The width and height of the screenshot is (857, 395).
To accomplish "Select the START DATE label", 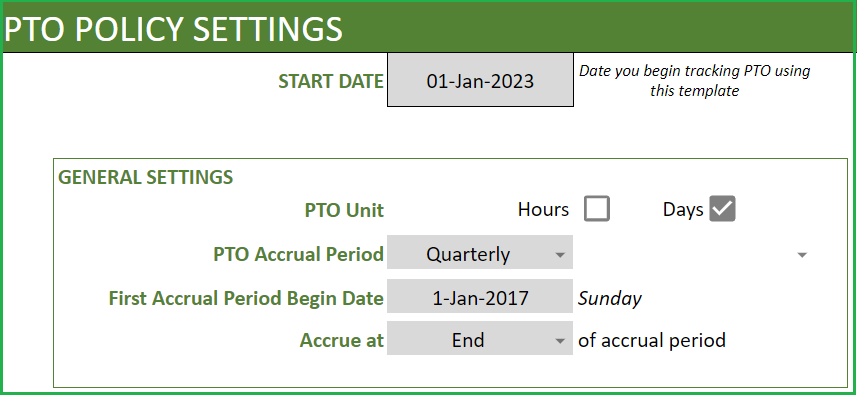I will 331,81.
